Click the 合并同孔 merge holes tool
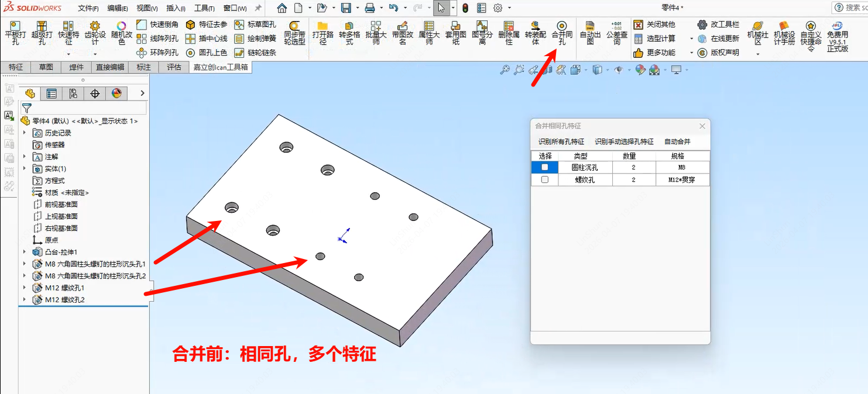The image size is (868, 394). click(562, 33)
